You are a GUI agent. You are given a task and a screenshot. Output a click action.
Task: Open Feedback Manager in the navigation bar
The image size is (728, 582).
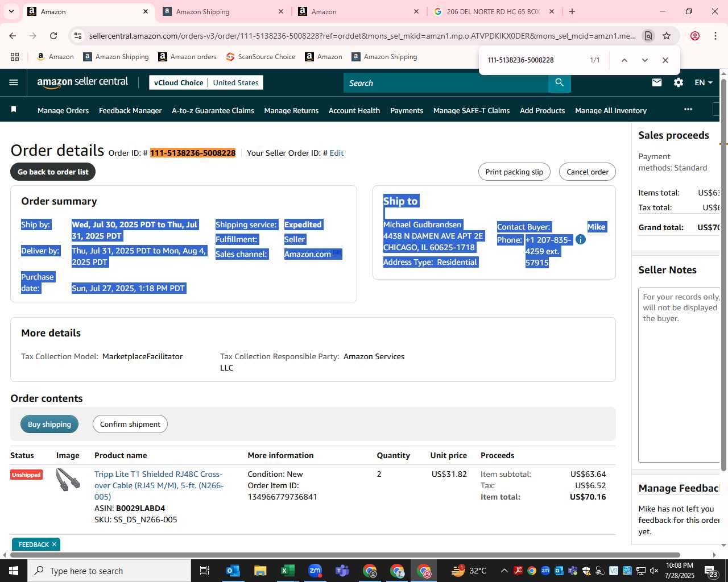[130, 110]
